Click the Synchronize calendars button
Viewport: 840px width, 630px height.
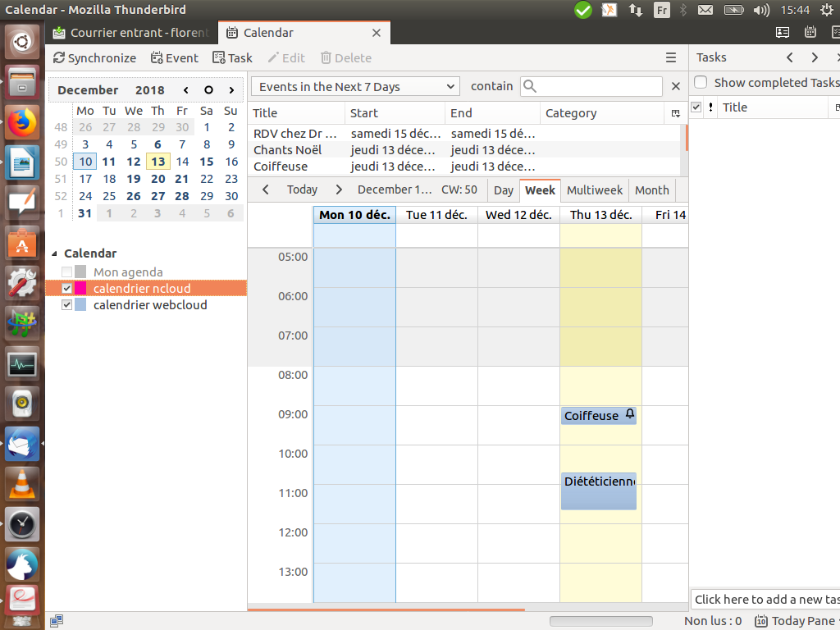94,58
